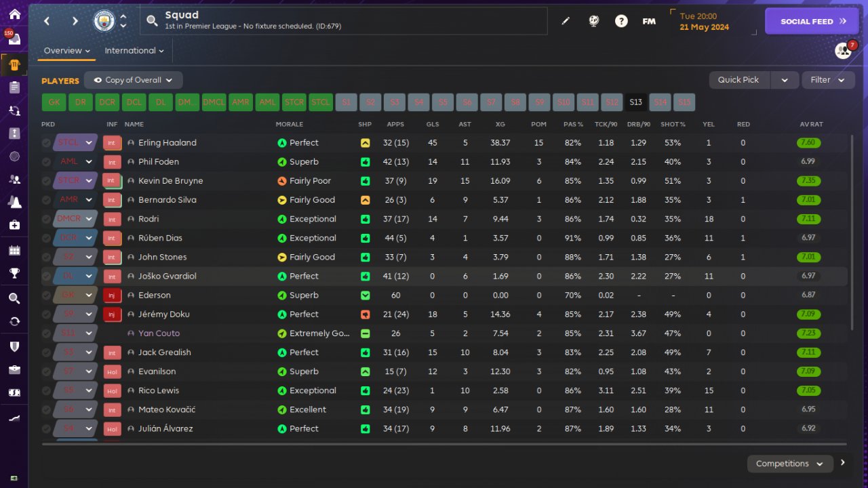Click the Inj status badge beside Ederson
The image size is (868, 488).
(x=112, y=296)
